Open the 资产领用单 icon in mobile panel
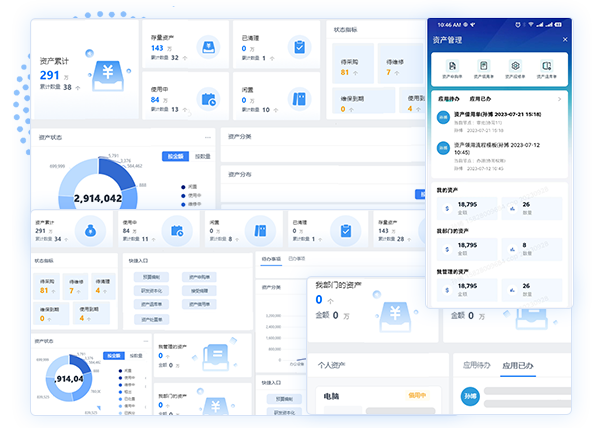Image resolution: width=605 pixels, height=428 pixels. click(483, 65)
